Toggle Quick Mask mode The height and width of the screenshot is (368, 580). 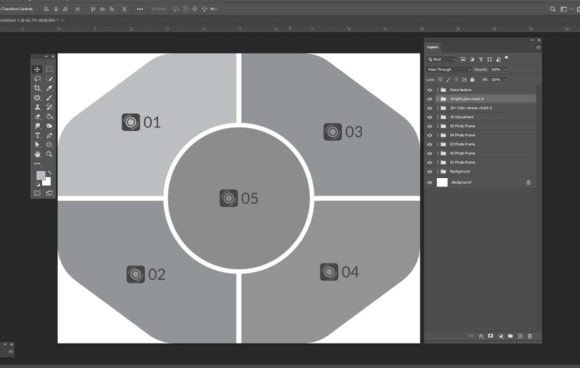coord(37,193)
